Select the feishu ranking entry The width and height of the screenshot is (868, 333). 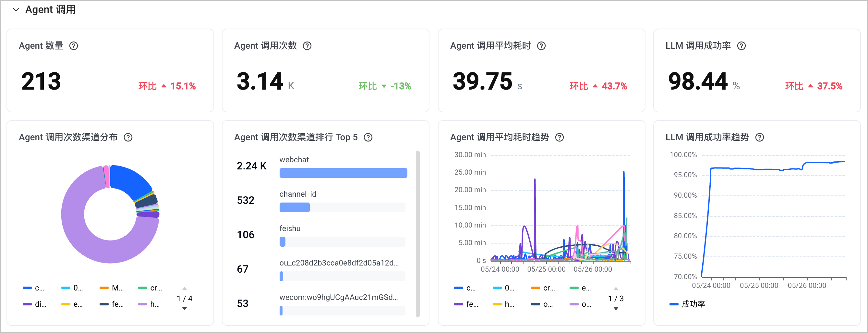tap(322, 235)
